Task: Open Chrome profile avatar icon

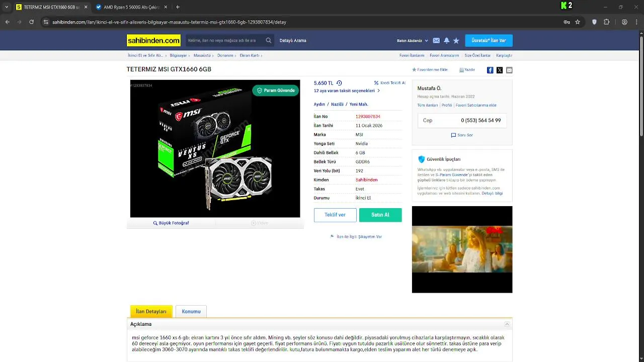Action: pos(624,22)
